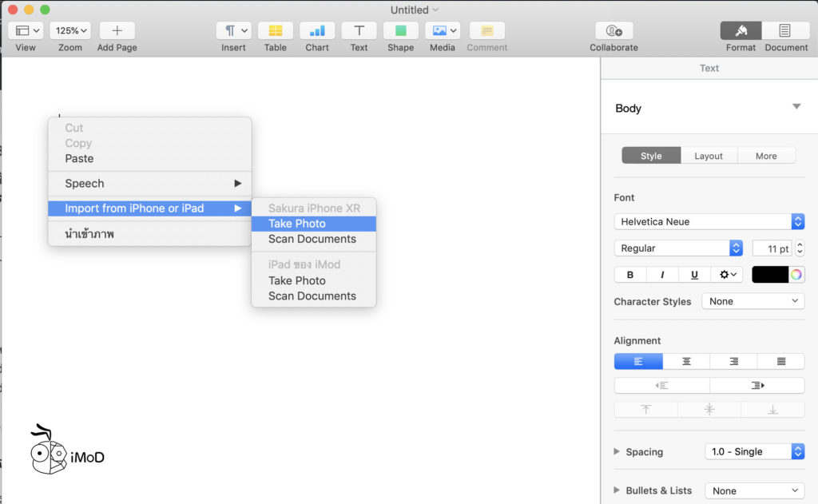Open the Bullets & Lists dropdown
Image resolution: width=818 pixels, height=504 pixels.
[x=752, y=490]
